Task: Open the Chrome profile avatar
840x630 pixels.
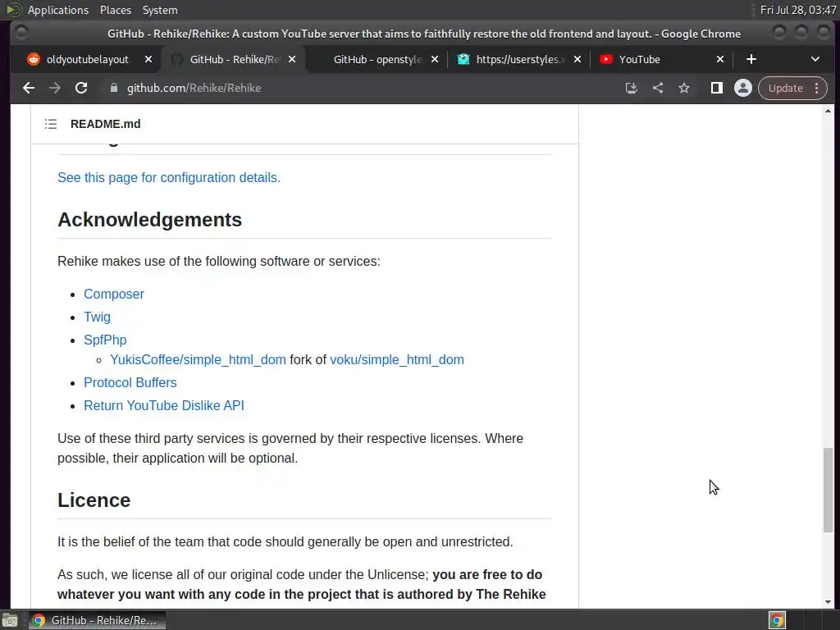Action: tap(743, 88)
